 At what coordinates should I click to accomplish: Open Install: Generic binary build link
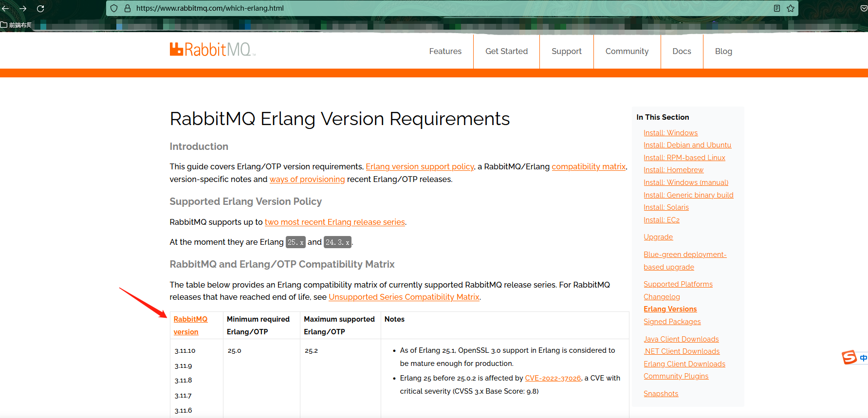tap(688, 195)
